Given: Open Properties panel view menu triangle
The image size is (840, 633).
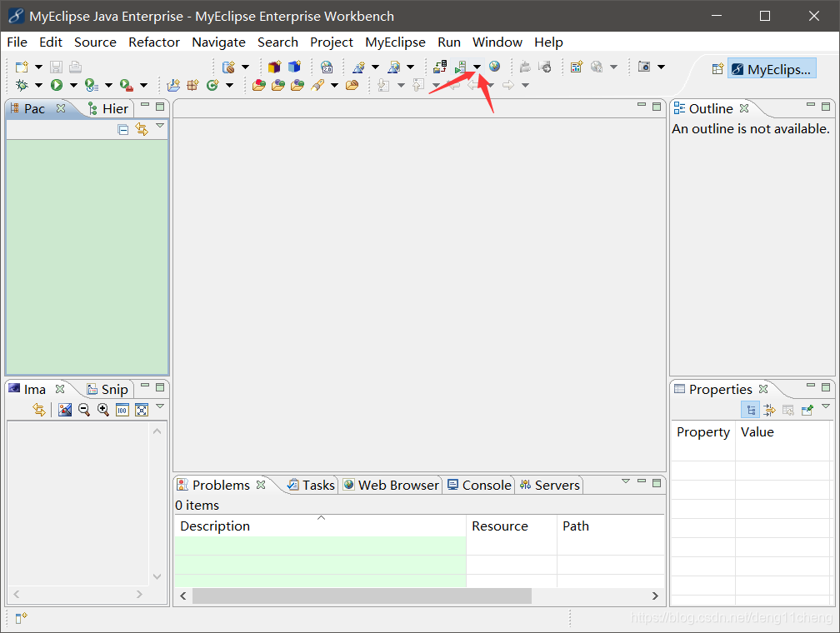Looking at the screenshot, I should click(826, 406).
